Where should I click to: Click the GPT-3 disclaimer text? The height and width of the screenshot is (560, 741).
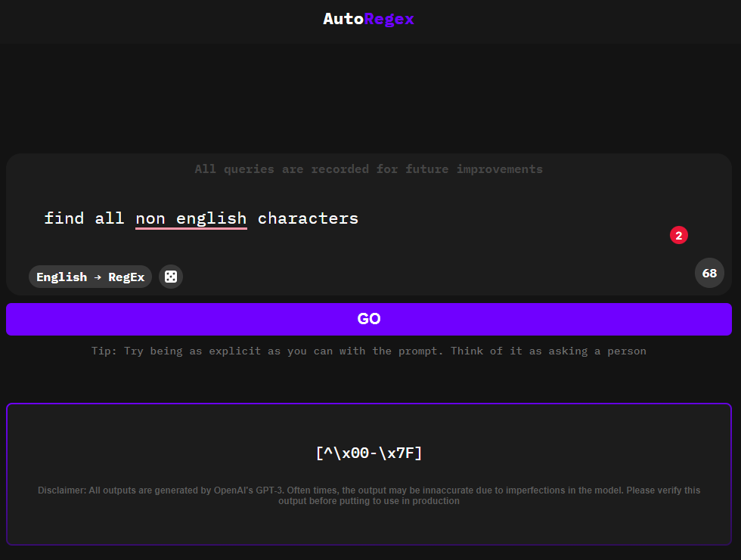click(369, 496)
